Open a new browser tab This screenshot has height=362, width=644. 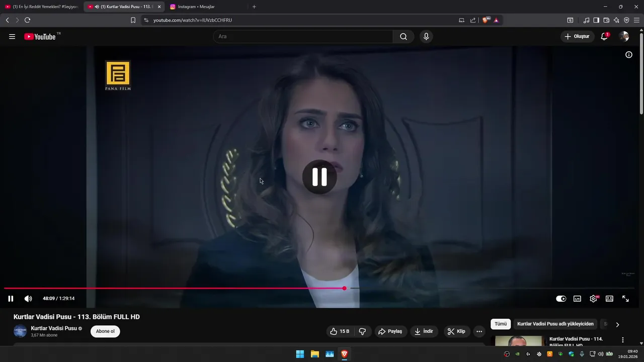[x=254, y=7]
